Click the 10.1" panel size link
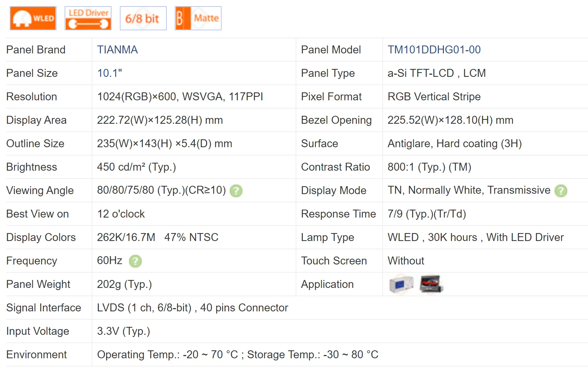Viewport: 588px width, 368px height. point(110,73)
